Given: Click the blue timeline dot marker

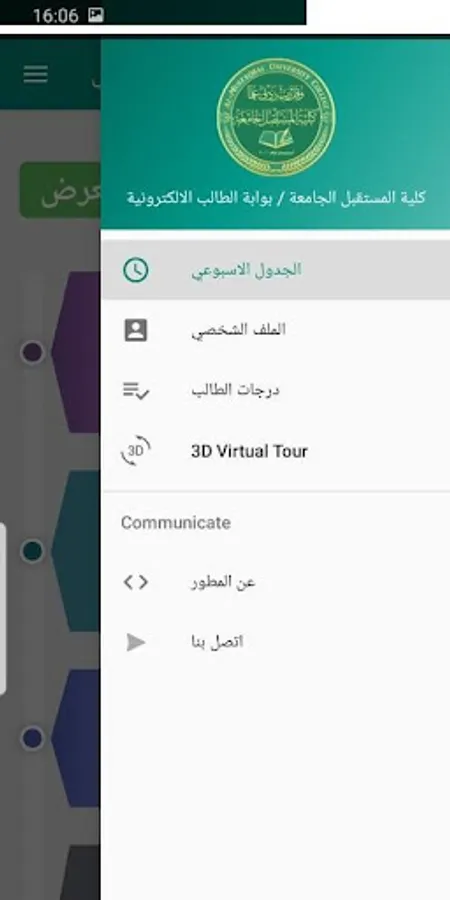Looking at the screenshot, I should [x=32, y=738].
